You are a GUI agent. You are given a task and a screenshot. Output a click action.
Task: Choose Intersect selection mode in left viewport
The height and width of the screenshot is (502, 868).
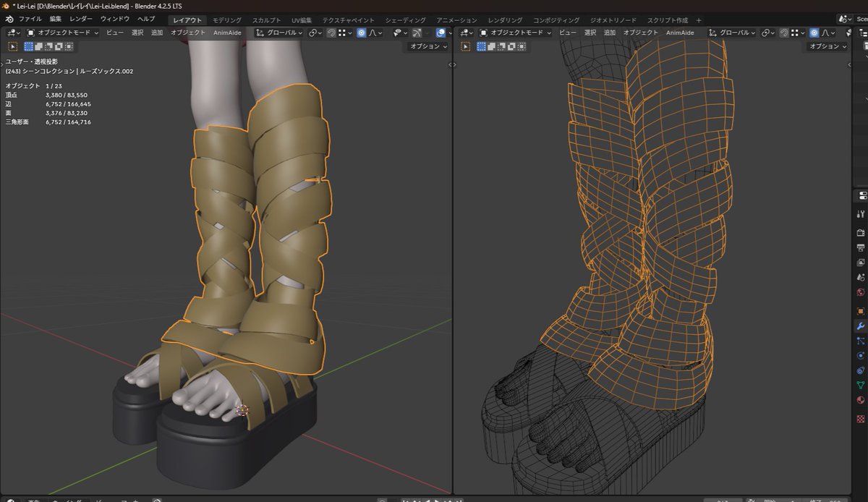click(x=69, y=46)
